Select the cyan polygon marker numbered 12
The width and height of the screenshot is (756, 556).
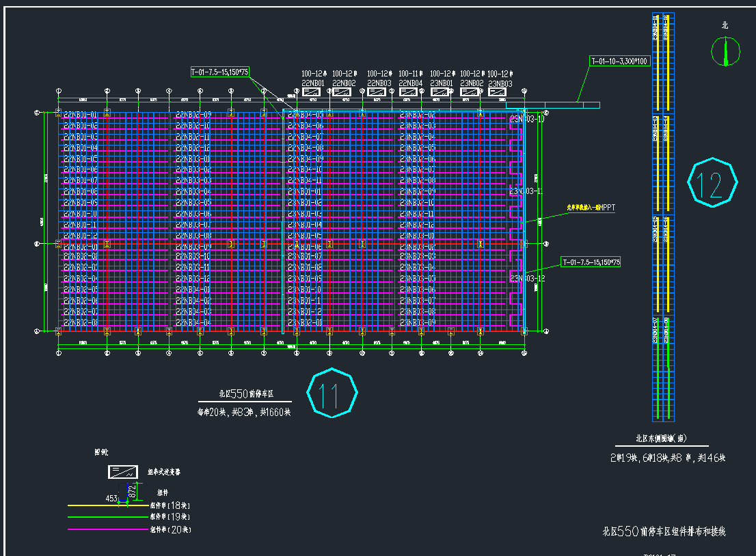[x=713, y=183]
